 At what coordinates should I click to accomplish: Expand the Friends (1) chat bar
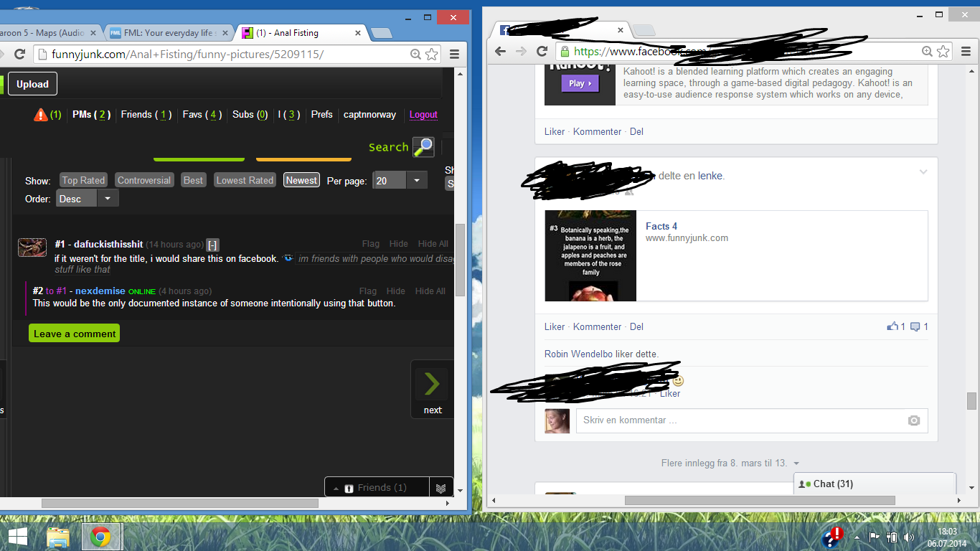pos(377,488)
